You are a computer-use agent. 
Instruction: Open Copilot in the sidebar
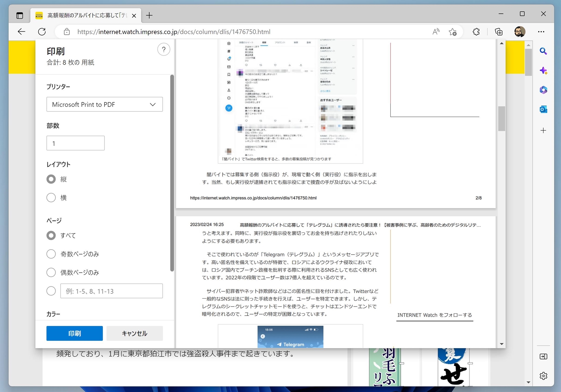point(543,70)
